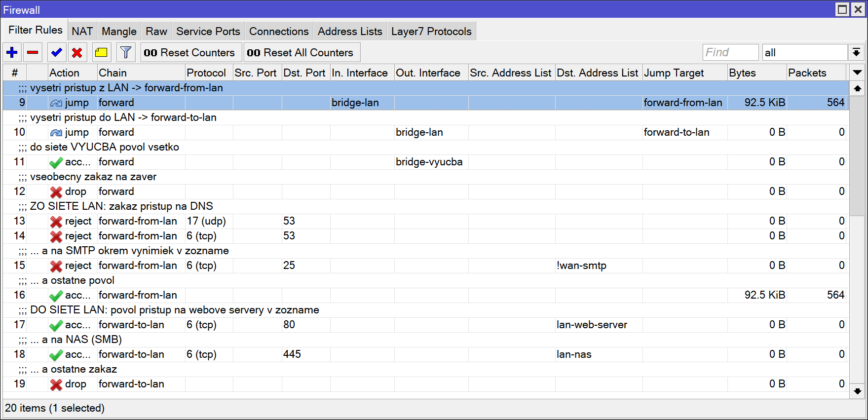Enable rule with the blue checkmark icon
Viewport: 868px width, 420px height.
point(57,52)
